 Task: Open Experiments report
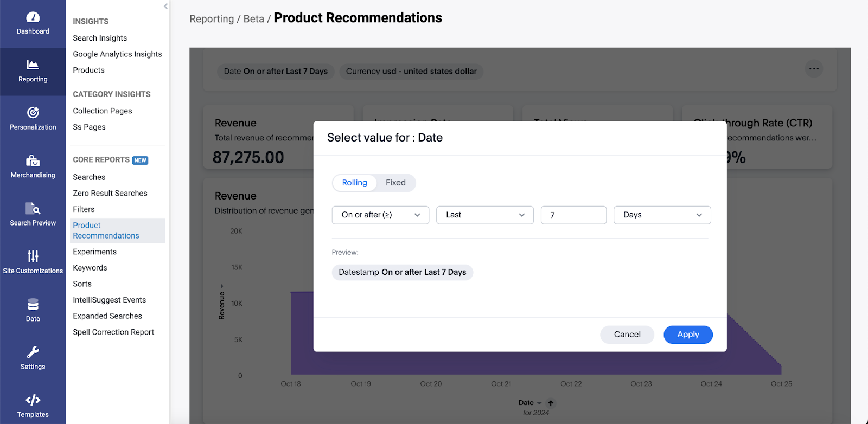tap(95, 252)
